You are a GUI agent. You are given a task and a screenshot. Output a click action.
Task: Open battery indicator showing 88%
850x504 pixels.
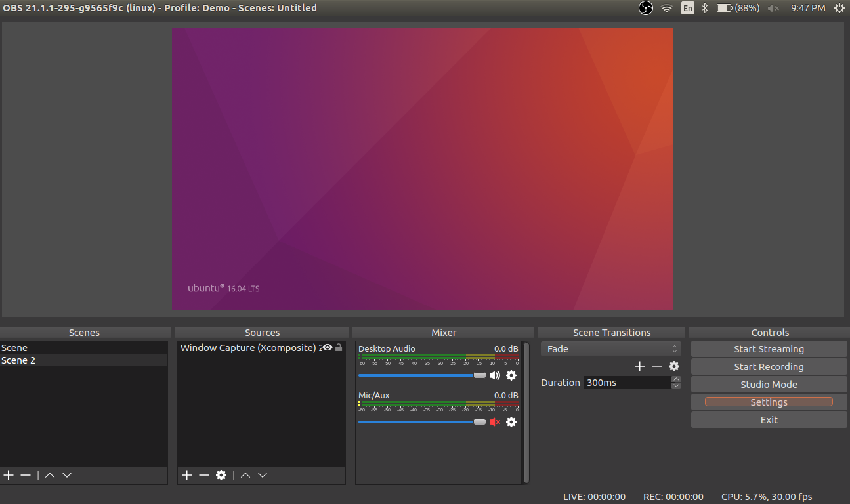pos(738,8)
